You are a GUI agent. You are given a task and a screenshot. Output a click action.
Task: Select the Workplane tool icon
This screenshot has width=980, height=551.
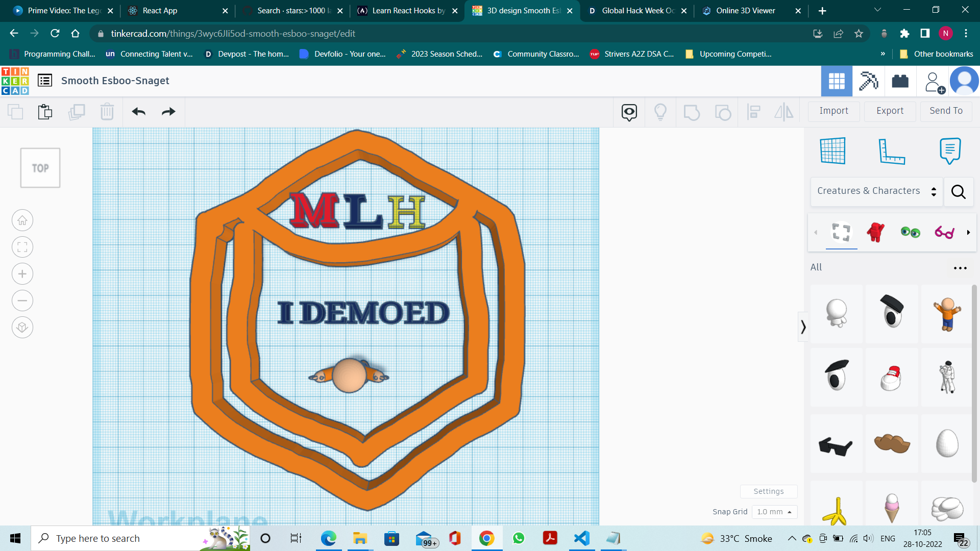coord(832,151)
